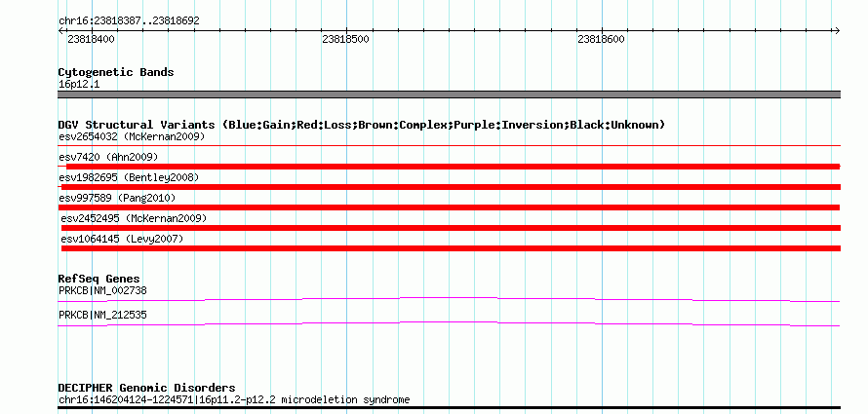This screenshot has width=868, height=414.
Task: Click the red loss bar under esv1982695
Action: [x=449, y=187]
